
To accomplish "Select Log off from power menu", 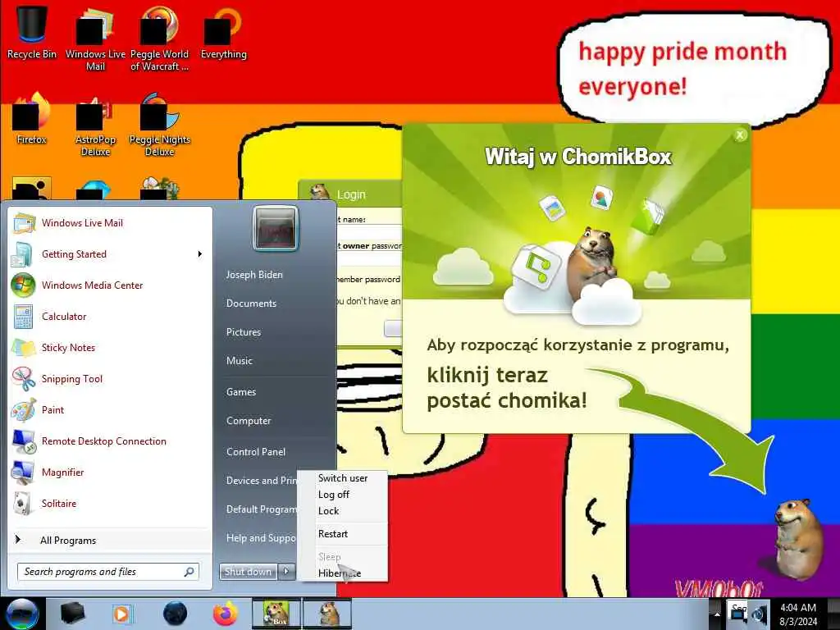I will point(342,495).
